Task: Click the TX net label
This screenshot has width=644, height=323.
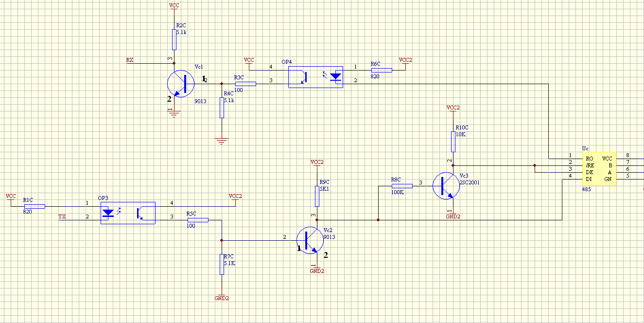Action: (62, 216)
